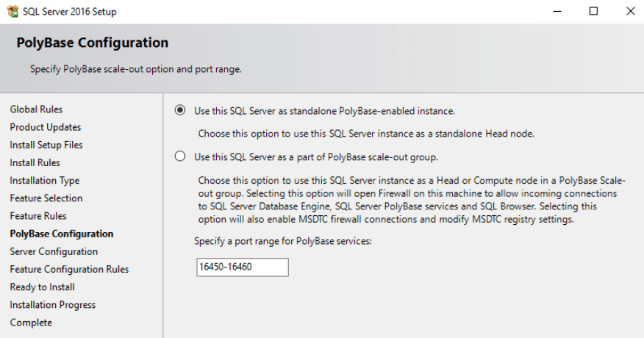Select the Complete step

click(x=31, y=323)
